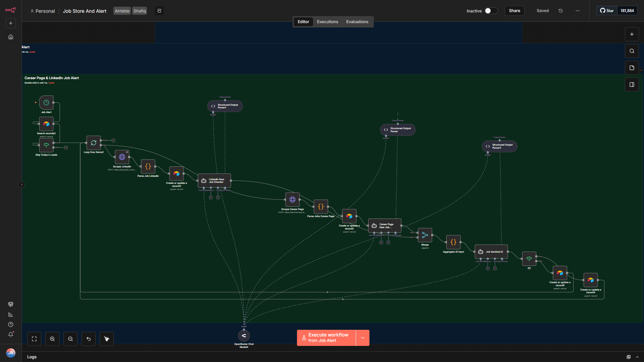Toggle the split panel view icon
Screen dimensions: 644x362
632,84
